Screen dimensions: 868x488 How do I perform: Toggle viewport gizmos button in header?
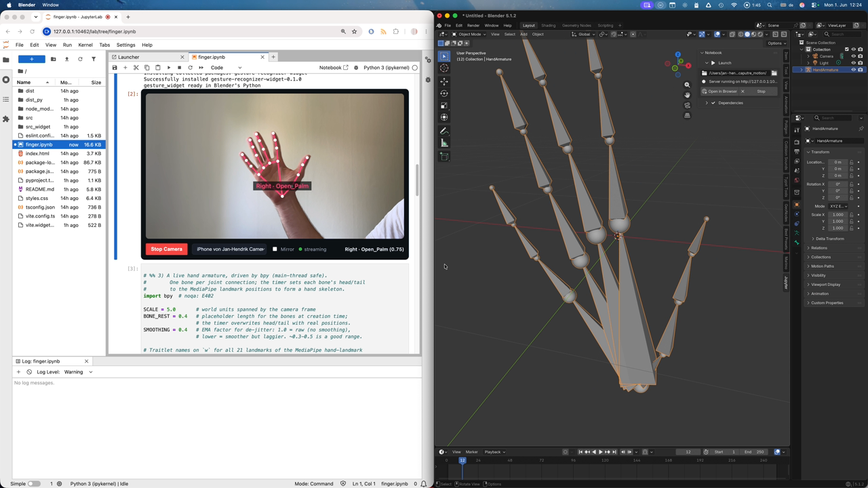pos(701,34)
